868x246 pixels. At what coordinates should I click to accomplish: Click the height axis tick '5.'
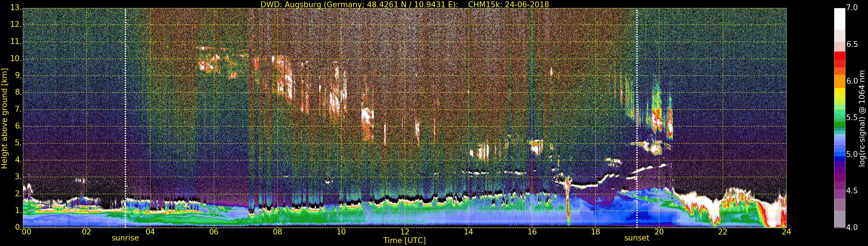pos(18,143)
